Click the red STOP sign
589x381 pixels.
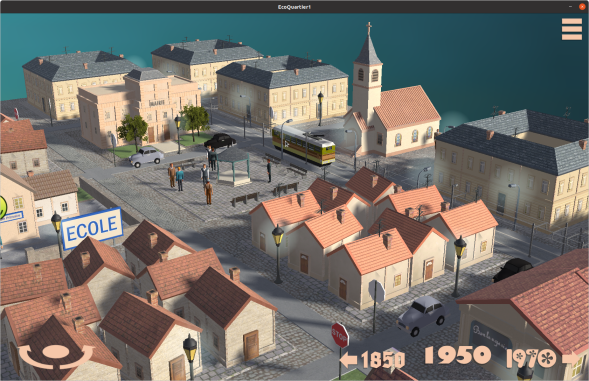(x=340, y=335)
